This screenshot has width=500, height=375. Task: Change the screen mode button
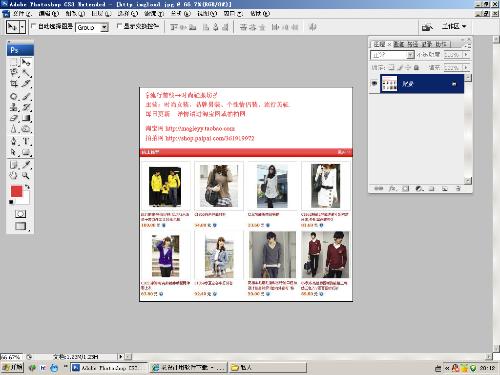click(x=21, y=226)
